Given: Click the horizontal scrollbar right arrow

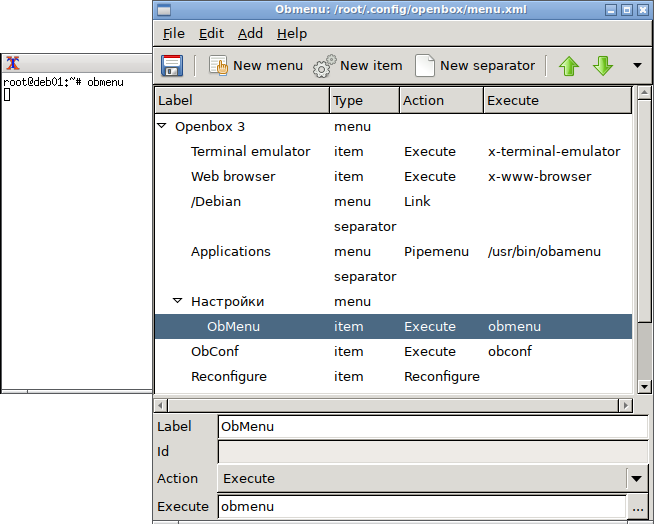Looking at the screenshot, I should click(625, 405).
